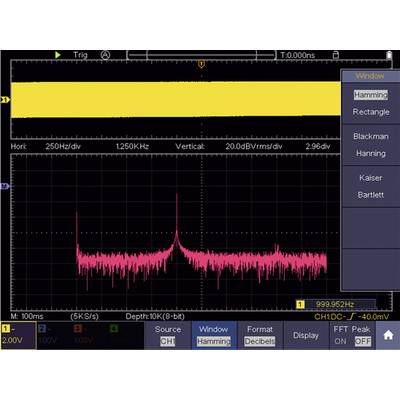Click the Depth:10K(8-bit) readout

click(155, 316)
